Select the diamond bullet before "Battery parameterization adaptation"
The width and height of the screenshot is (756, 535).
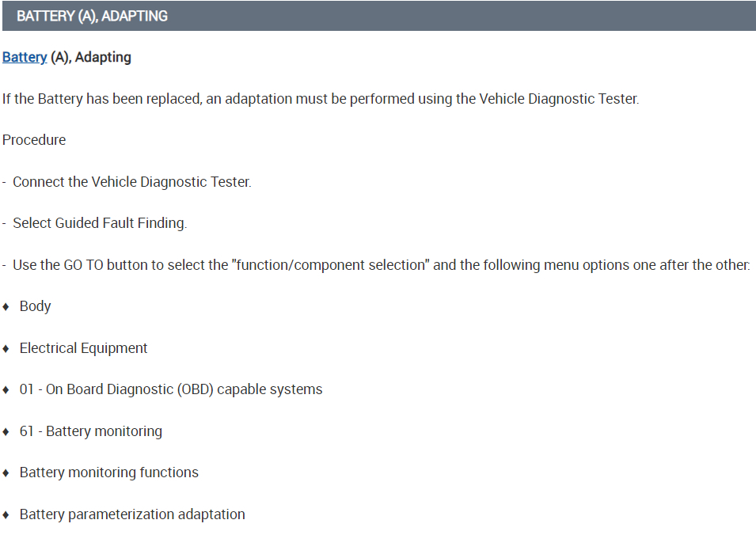pos(6,514)
